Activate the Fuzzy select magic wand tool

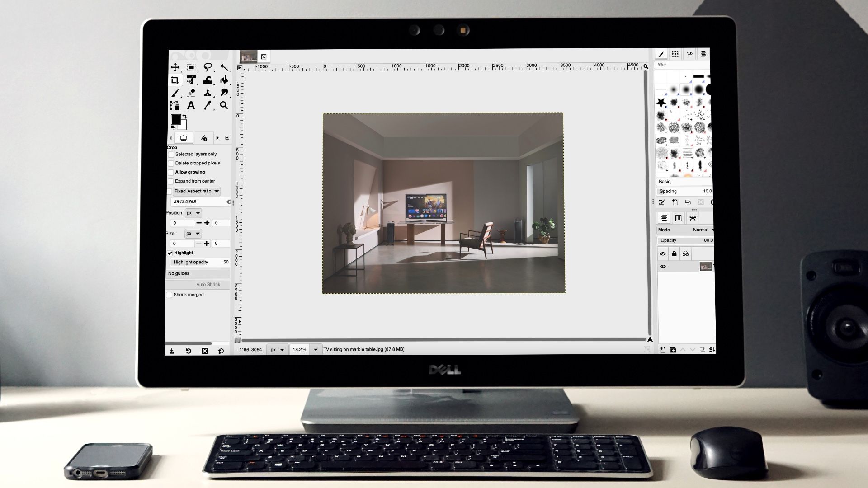[x=224, y=68]
